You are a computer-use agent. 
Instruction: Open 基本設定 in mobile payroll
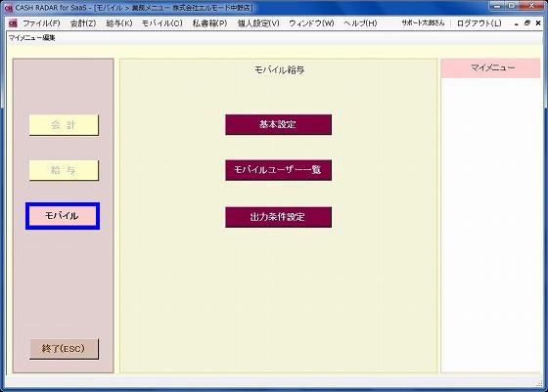(279, 124)
